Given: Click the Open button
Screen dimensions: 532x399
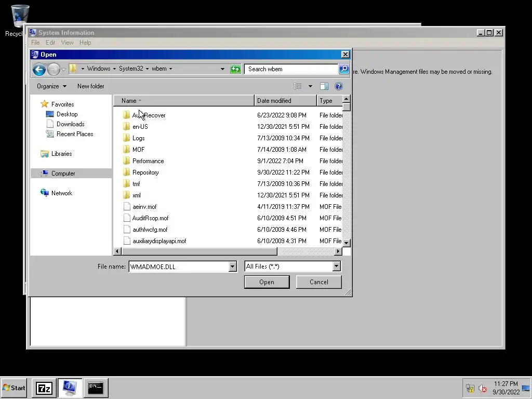Looking at the screenshot, I should click(x=267, y=282).
